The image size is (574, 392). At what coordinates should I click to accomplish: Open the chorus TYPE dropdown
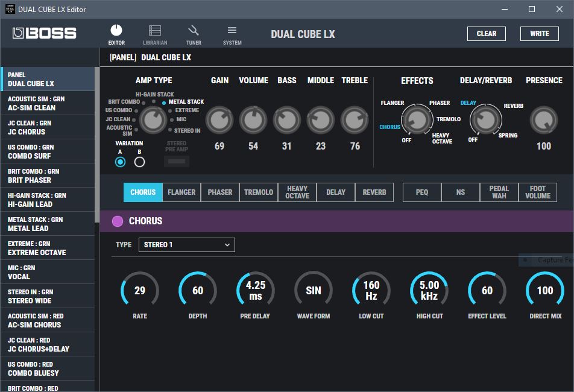pos(186,245)
